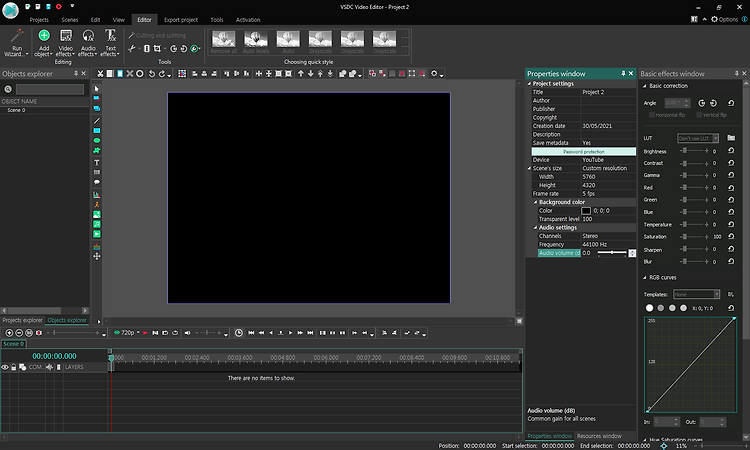Image resolution: width=750 pixels, height=450 pixels.
Task: Collapse the Basic correction section
Action: click(644, 86)
